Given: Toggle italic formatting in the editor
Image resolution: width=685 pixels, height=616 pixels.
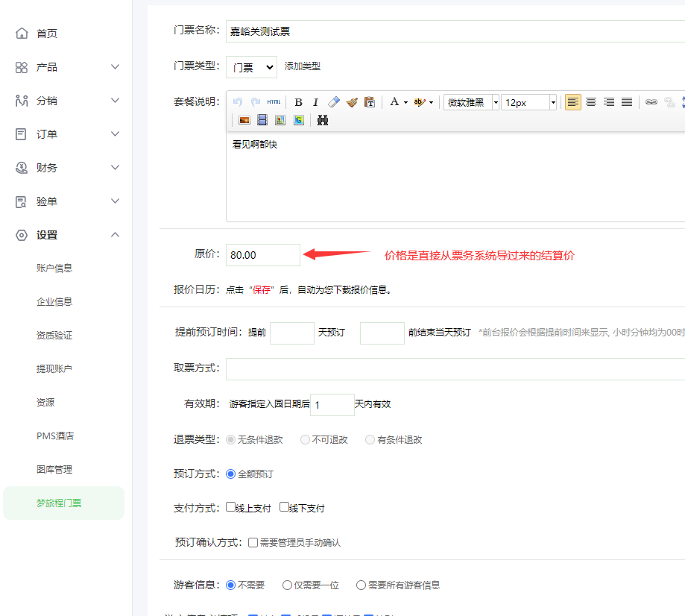Looking at the screenshot, I should (315, 102).
